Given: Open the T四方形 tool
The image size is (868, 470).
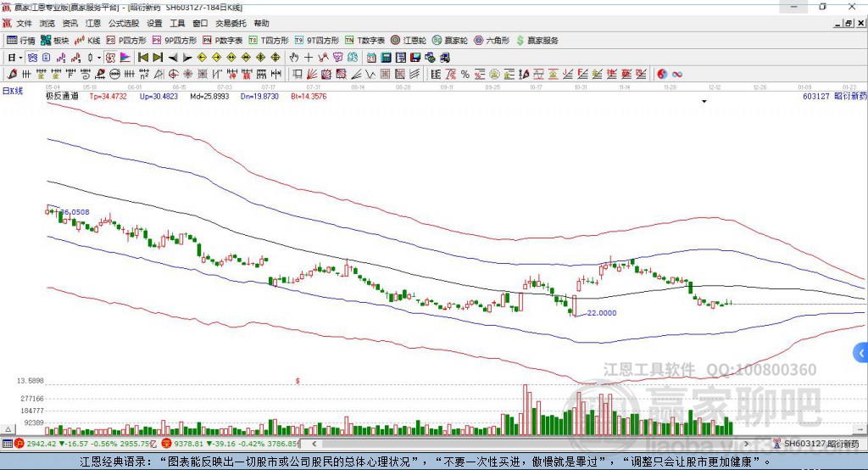Looking at the screenshot, I should (x=269, y=41).
